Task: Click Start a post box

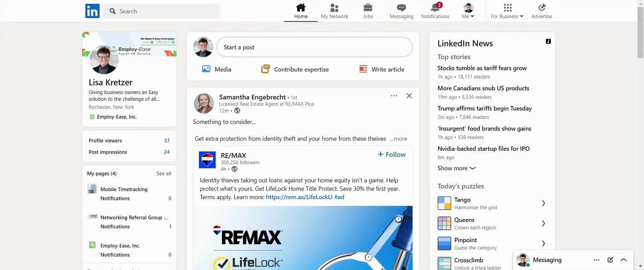Action: (x=314, y=47)
